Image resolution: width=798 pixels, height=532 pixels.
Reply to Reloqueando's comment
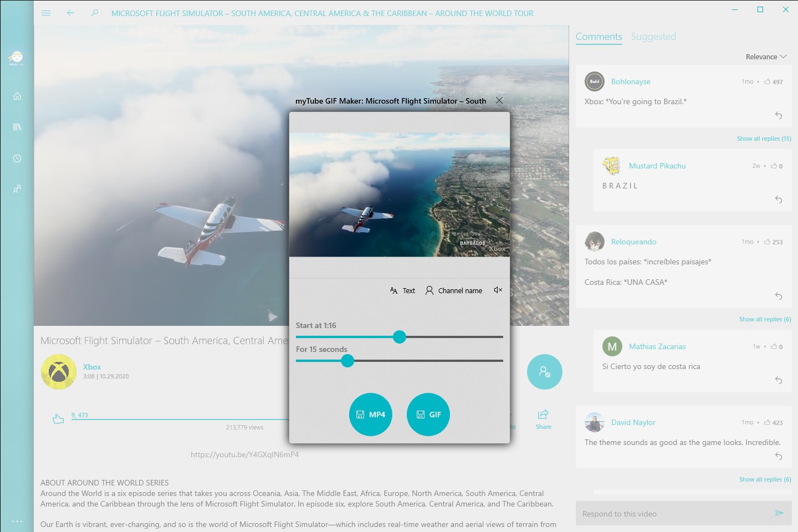[x=779, y=296]
